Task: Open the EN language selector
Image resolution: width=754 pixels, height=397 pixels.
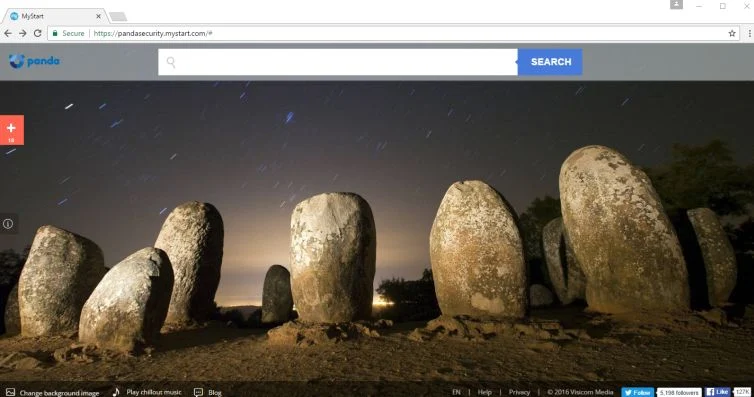Action: point(456,392)
